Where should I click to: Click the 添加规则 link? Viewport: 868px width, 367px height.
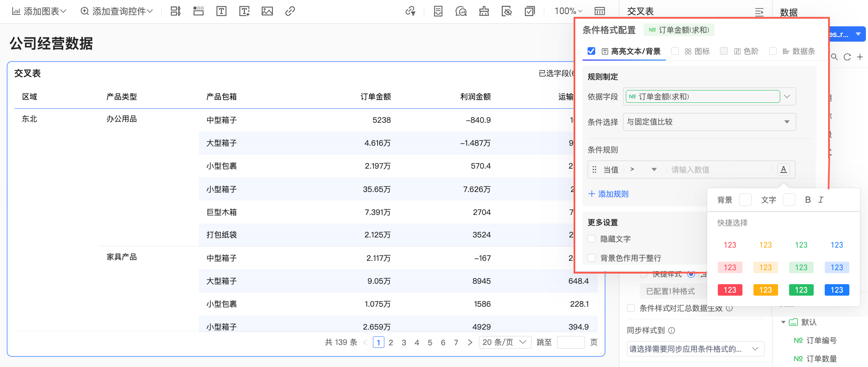(x=608, y=194)
